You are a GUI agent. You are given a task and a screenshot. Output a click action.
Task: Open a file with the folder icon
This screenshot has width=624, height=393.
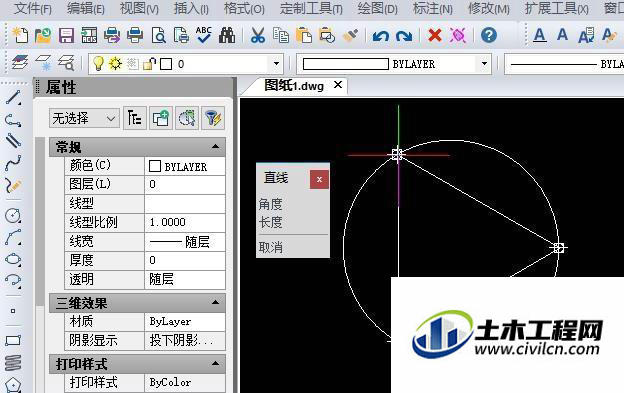(x=43, y=35)
